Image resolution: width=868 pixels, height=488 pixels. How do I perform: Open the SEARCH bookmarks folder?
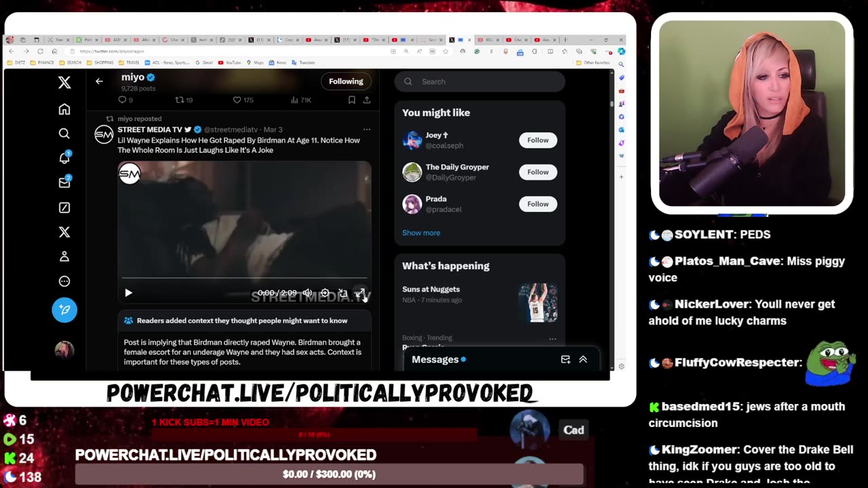tap(70, 62)
